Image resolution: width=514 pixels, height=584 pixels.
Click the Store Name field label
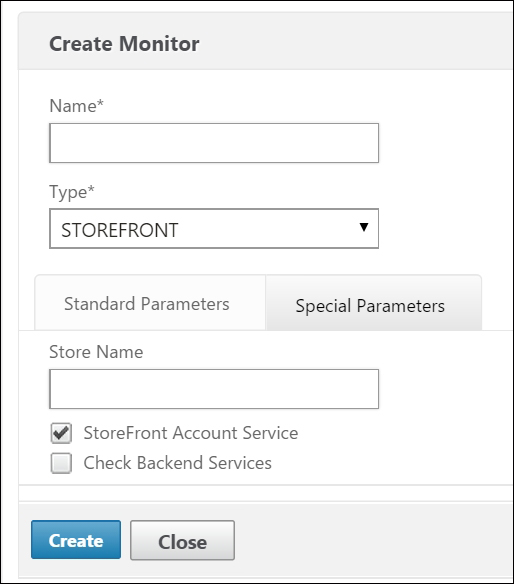(96, 352)
